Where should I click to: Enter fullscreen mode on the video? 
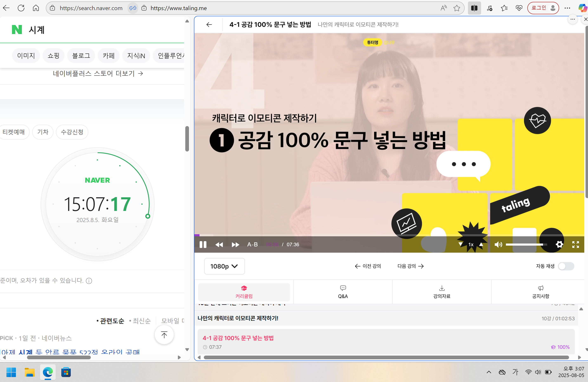click(575, 245)
